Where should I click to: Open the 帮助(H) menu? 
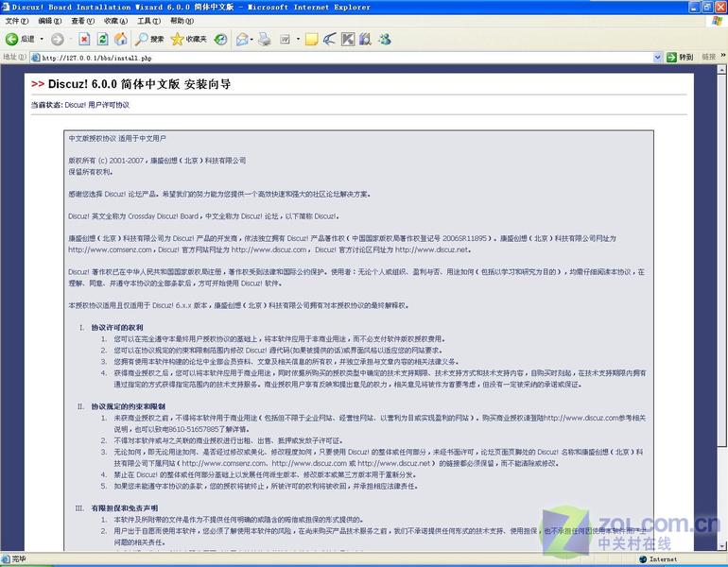click(182, 21)
